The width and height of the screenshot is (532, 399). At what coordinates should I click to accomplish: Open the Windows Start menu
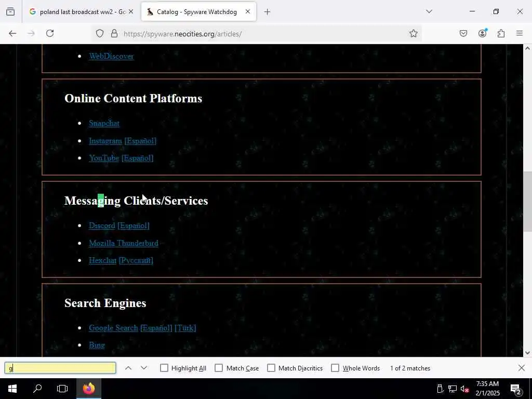(12, 389)
